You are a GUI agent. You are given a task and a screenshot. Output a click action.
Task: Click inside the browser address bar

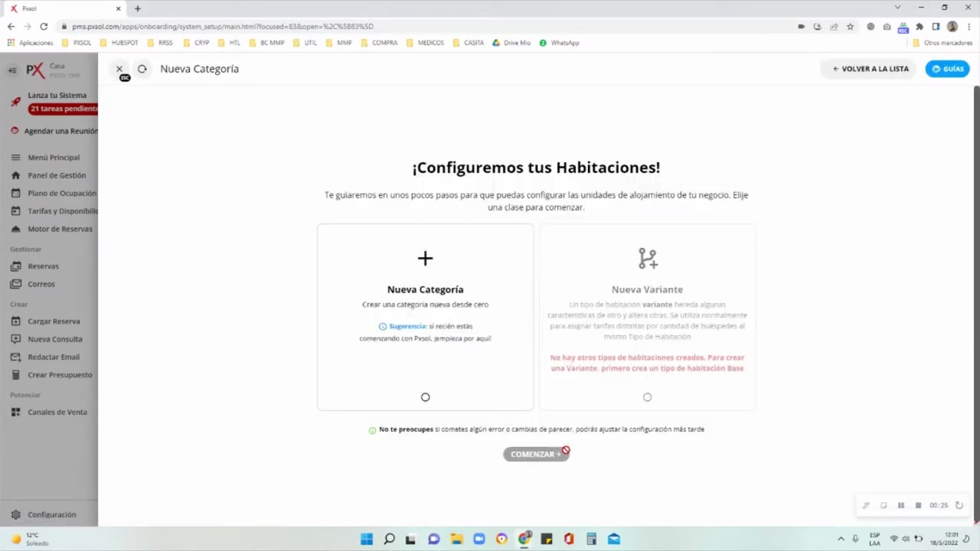306,26
